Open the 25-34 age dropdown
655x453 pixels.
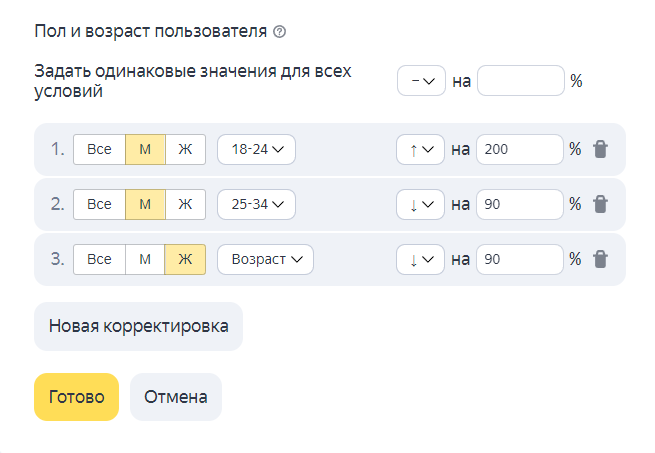click(256, 204)
